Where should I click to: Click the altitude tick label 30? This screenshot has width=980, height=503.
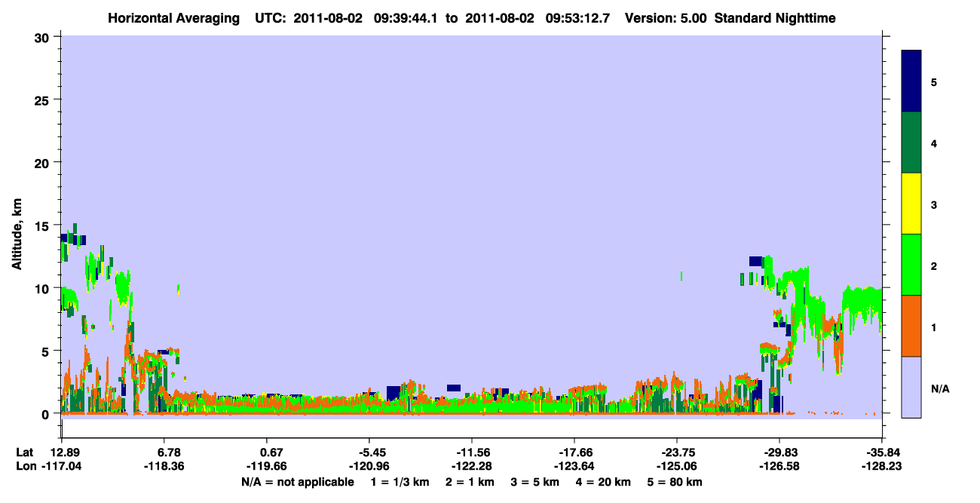tap(42, 37)
